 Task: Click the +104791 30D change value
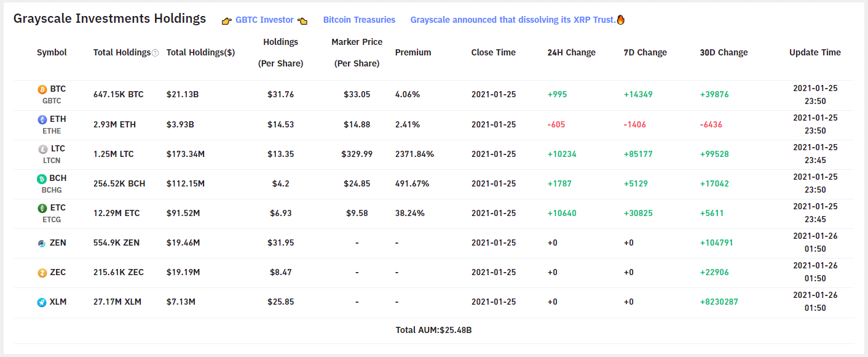coord(717,243)
